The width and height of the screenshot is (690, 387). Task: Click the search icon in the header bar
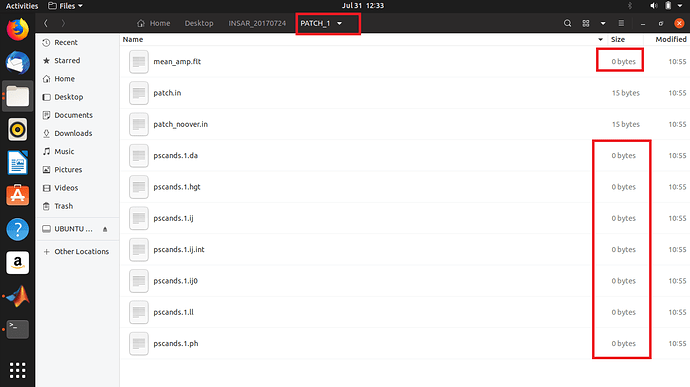click(x=567, y=23)
